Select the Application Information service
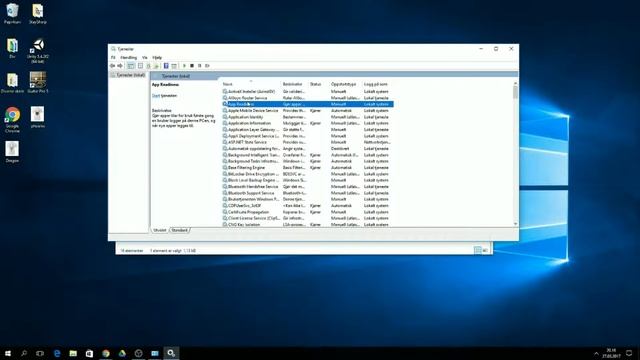This screenshot has height=360, width=640. click(x=308, y=123)
